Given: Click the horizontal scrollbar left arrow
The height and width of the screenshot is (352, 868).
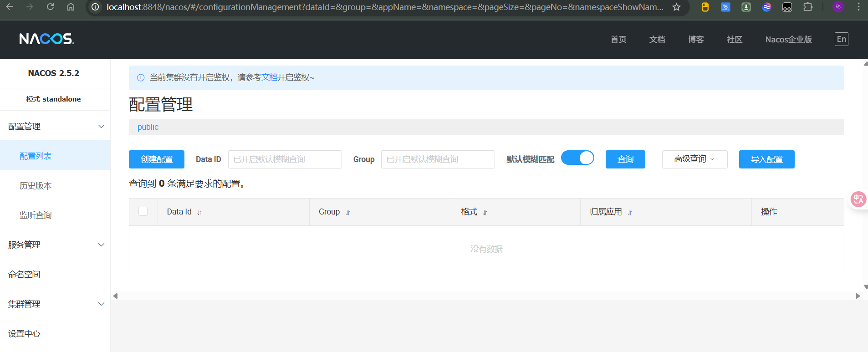Looking at the screenshot, I should (x=116, y=296).
